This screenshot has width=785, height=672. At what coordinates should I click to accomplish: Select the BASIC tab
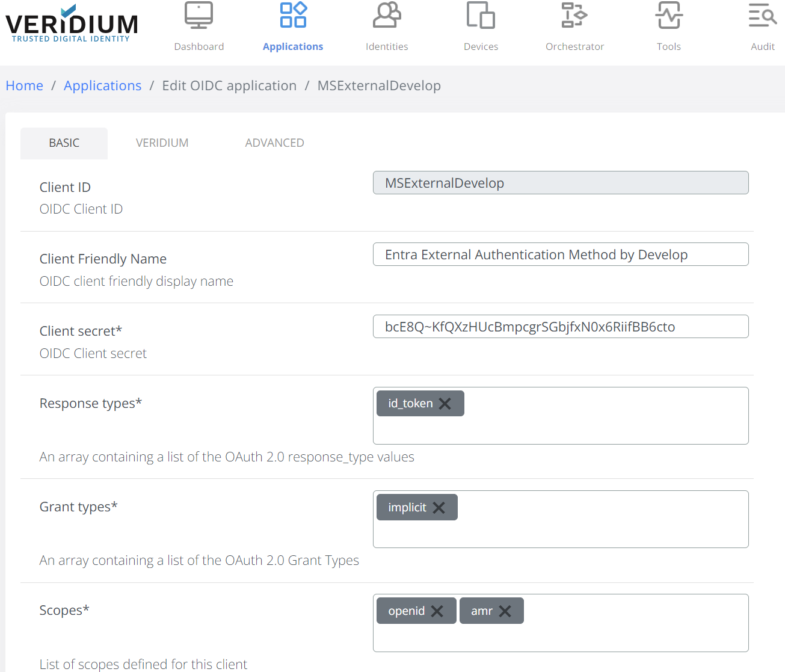tap(64, 143)
